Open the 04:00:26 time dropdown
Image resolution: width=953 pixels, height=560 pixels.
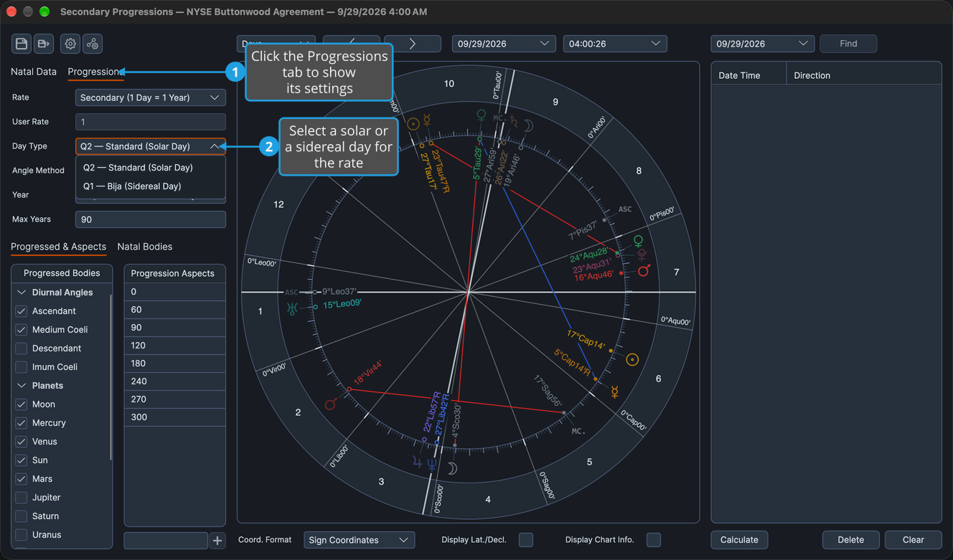[615, 44]
